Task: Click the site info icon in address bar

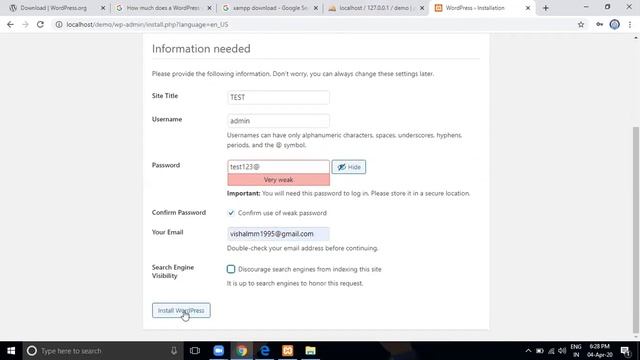Action: coord(59,24)
